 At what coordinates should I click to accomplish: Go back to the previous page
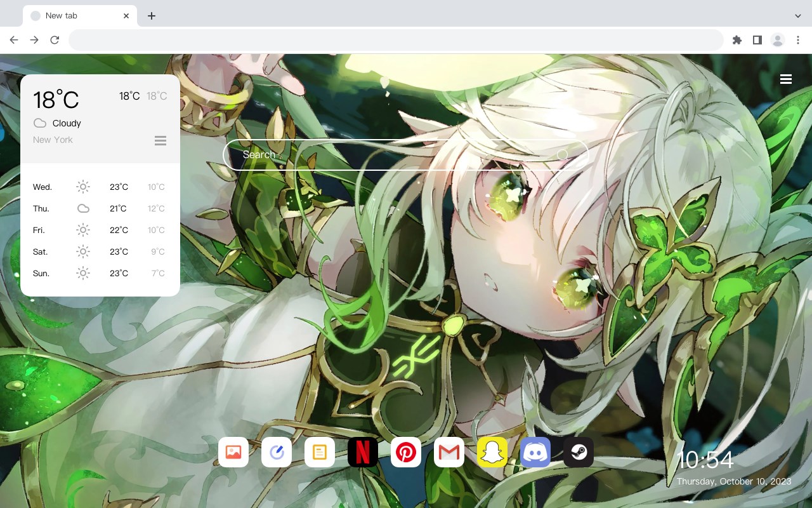[x=14, y=40]
